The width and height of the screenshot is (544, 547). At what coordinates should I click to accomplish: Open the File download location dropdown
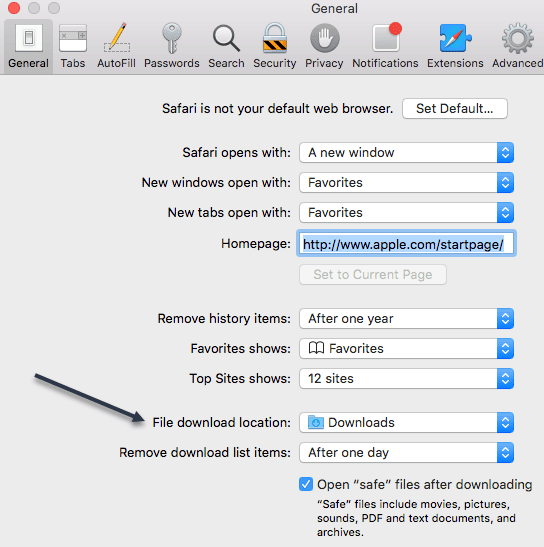coord(407,422)
